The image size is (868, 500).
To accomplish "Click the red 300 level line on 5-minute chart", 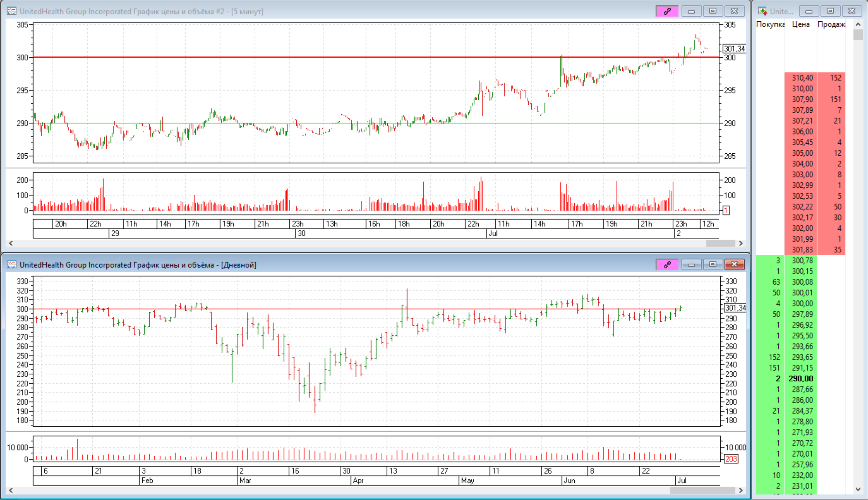I will click(376, 57).
